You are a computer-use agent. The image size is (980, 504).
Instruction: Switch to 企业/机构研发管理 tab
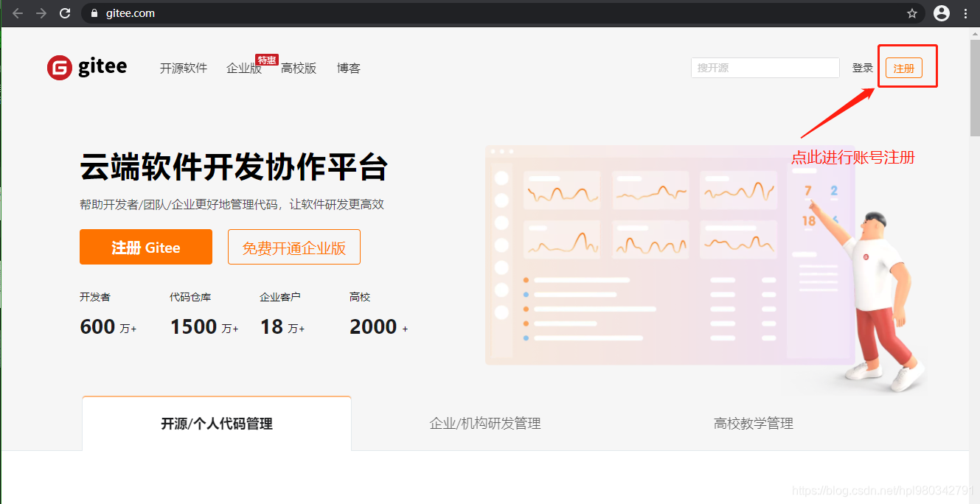point(485,424)
